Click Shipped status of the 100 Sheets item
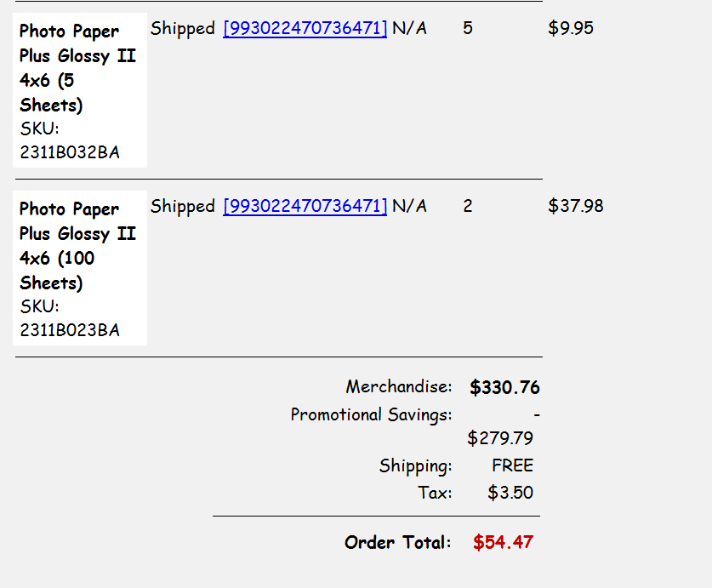This screenshot has height=588, width=712. 183,207
